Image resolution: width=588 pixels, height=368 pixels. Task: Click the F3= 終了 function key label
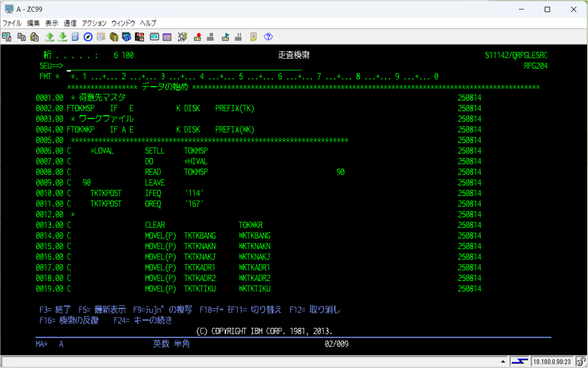pos(55,310)
